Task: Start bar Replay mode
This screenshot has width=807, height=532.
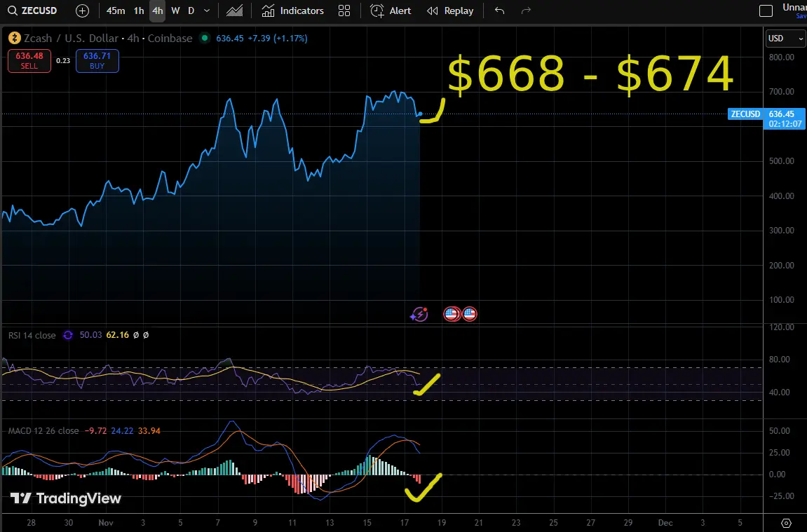Action: coord(450,11)
